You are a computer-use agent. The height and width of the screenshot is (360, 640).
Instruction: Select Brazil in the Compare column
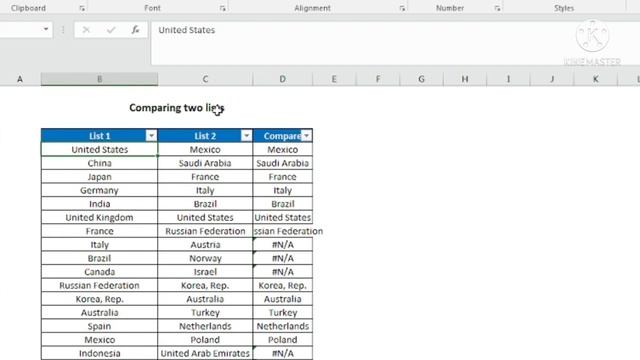[282, 204]
